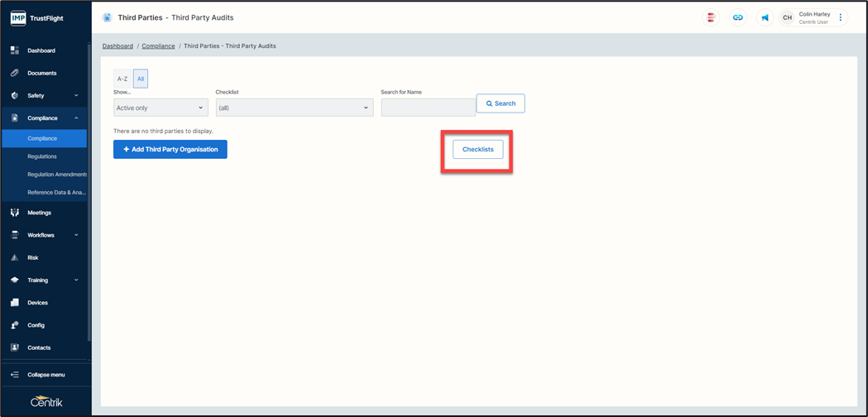Open the three-dot user menu

coord(841,17)
